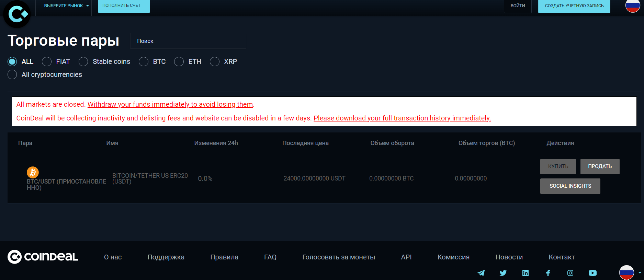Click the Действия column header

click(x=560, y=143)
